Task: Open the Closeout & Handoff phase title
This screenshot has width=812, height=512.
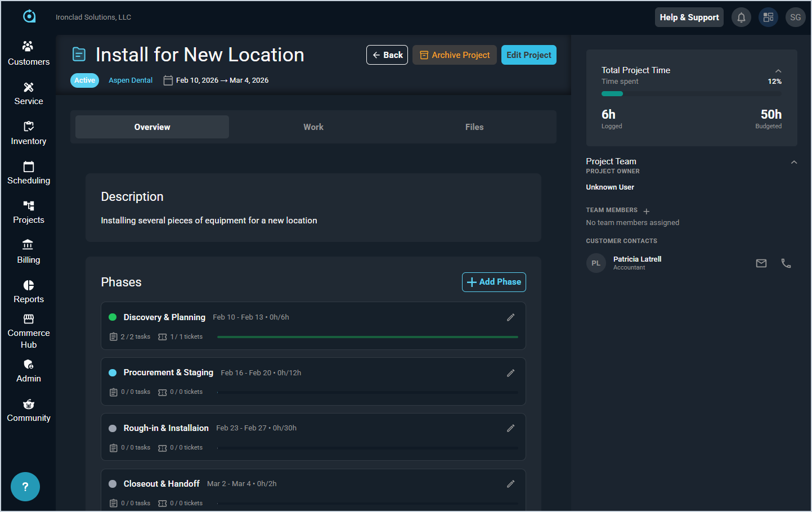Action: pyautogui.click(x=161, y=484)
